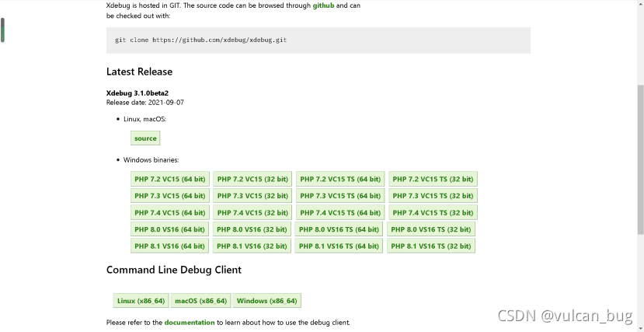The height and width of the screenshot is (332, 644).
Task: Open the github link
Action: click(x=324, y=5)
